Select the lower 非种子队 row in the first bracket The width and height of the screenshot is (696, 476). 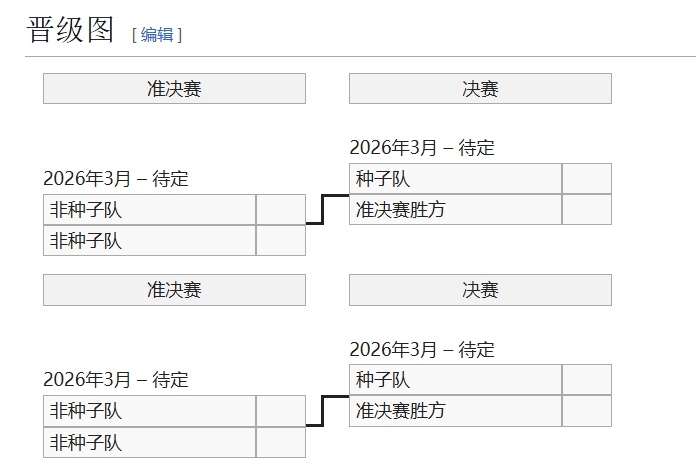[149, 241]
